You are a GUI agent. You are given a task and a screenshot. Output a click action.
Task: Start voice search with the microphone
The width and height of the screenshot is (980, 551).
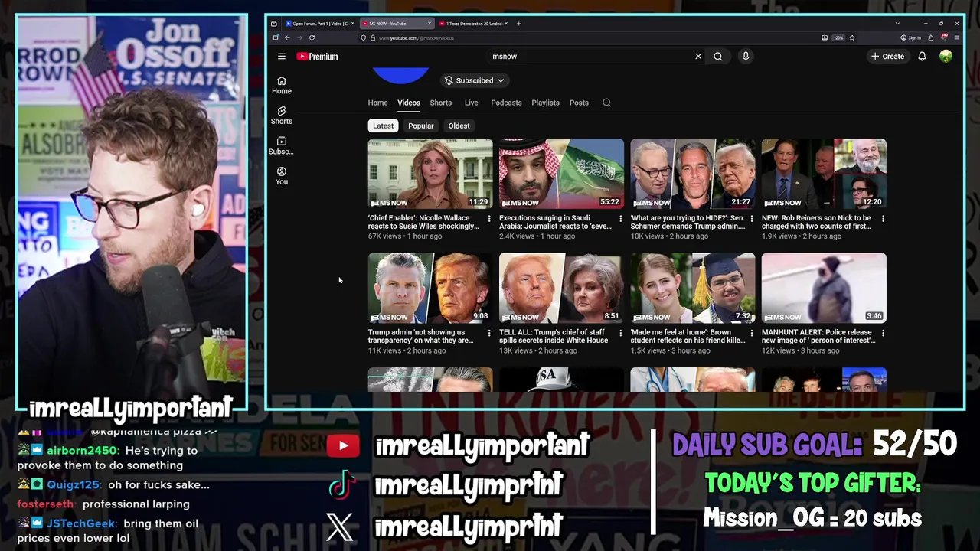pos(746,57)
